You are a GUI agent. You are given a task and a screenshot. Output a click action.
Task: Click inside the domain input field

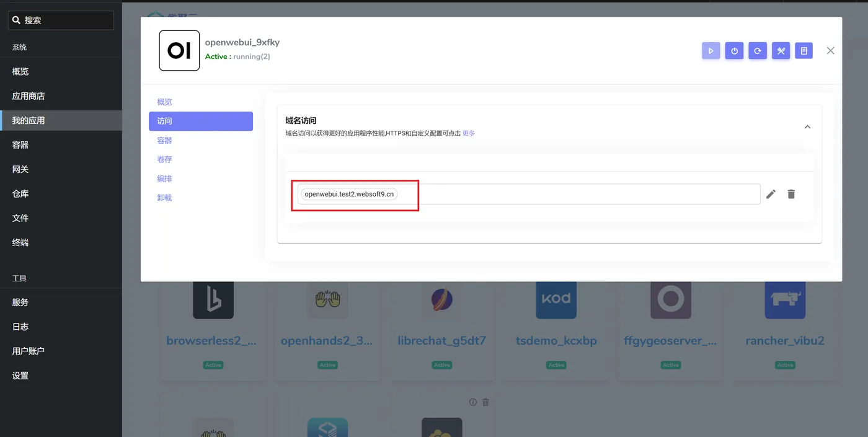point(529,194)
